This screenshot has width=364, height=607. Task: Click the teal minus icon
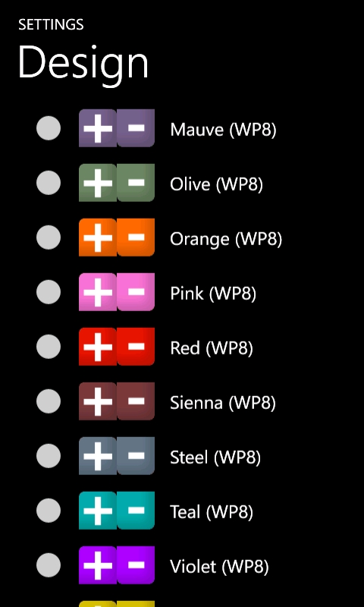click(x=136, y=510)
